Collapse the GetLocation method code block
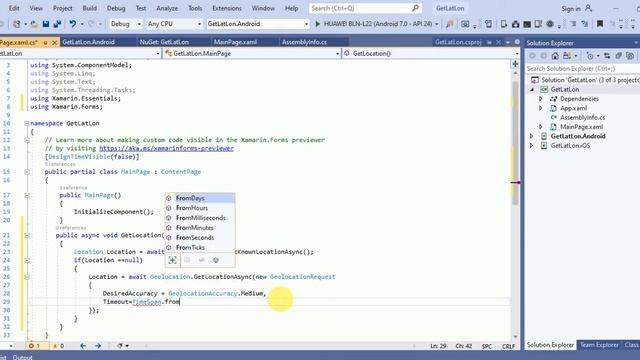 [27, 235]
